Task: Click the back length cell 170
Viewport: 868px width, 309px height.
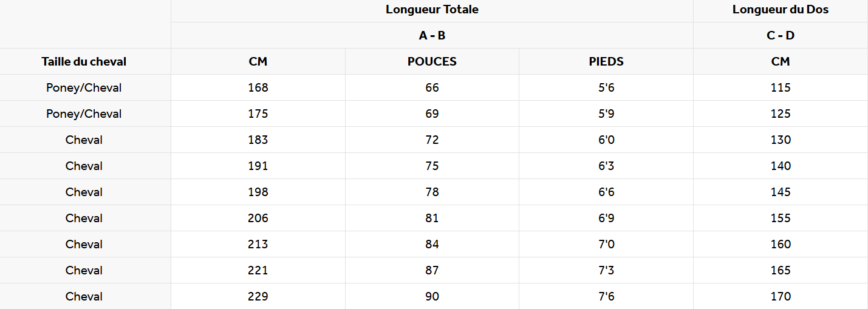Action: 781,296
